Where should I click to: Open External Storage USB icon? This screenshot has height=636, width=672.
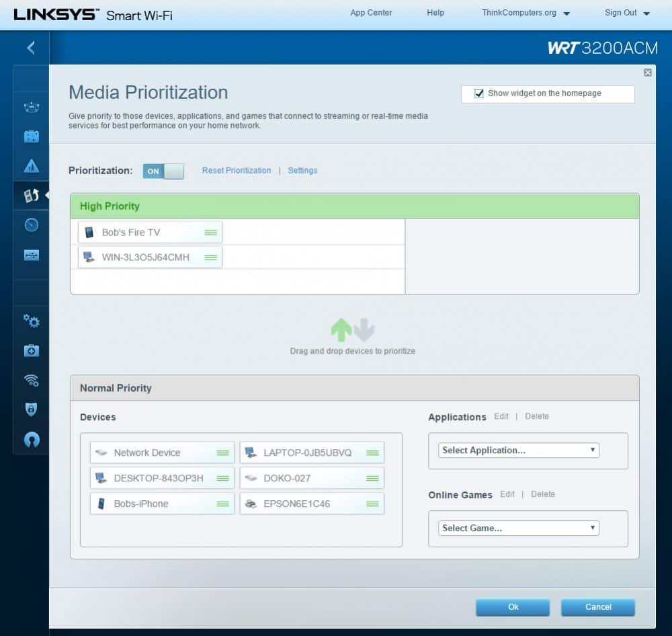(32, 255)
